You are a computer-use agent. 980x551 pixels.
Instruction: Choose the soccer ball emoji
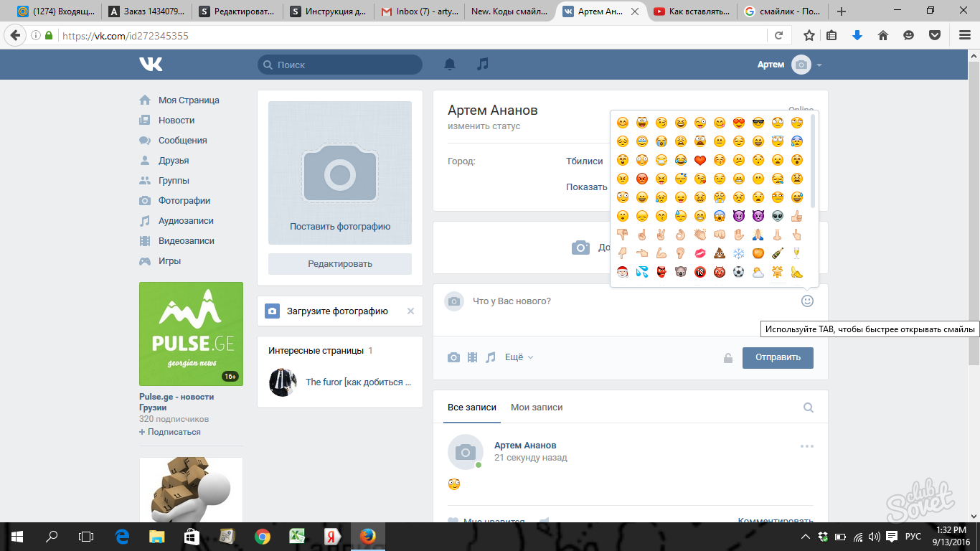[x=738, y=272]
